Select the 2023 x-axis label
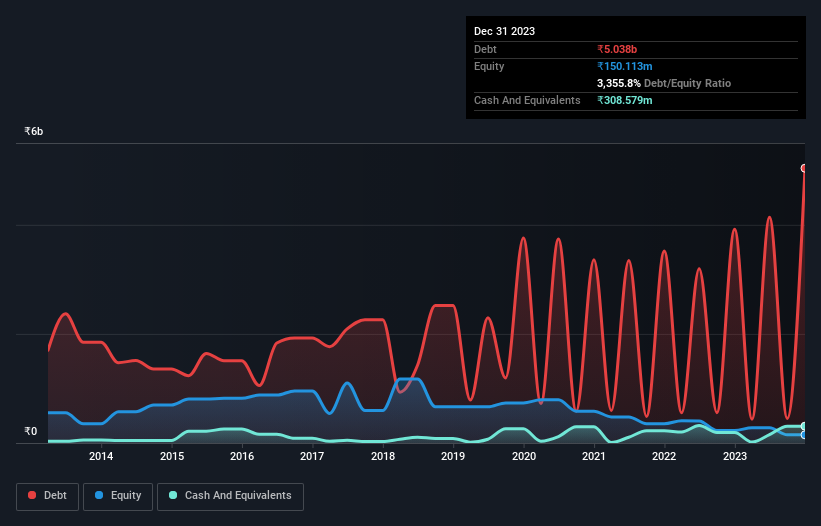The height and width of the screenshot is (526, 821). click(735, 456)
